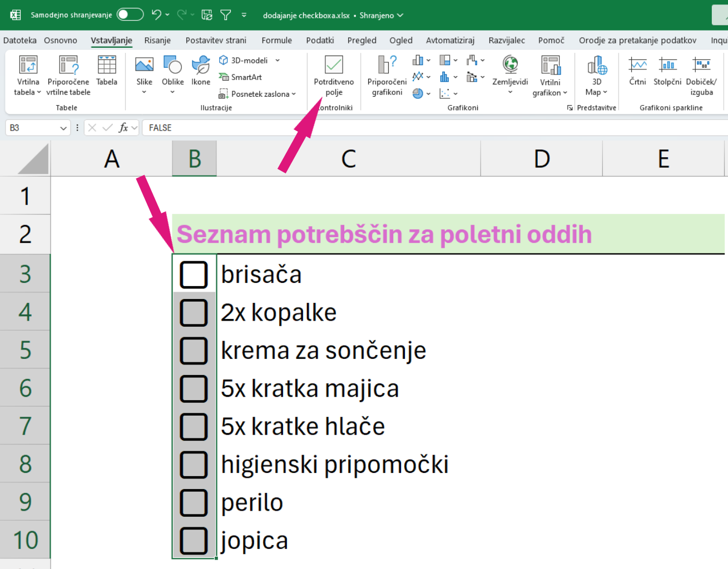
Task: Expand the 3D-modeli dropdown arrow
Action: tap(278, 60)
